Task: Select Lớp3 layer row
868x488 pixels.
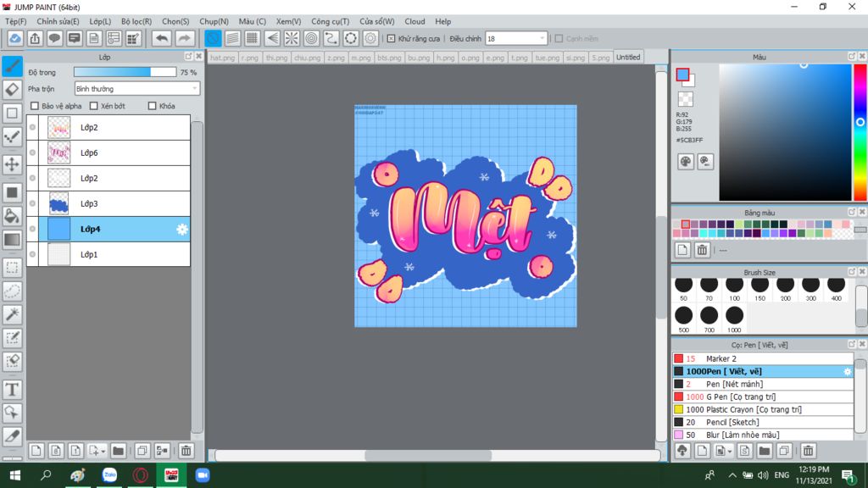Action: (x=108, y=203)
